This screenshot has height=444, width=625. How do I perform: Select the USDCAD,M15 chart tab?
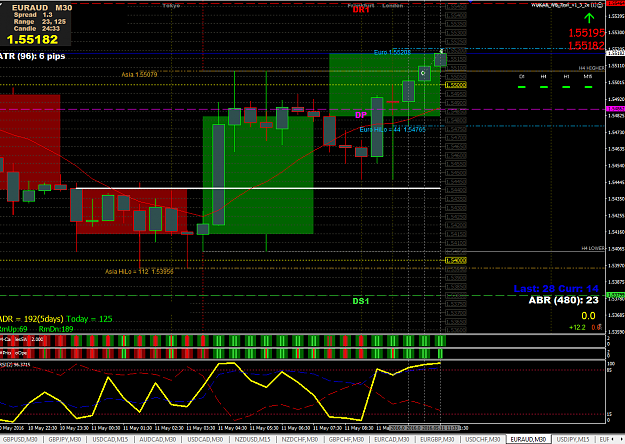(110, 439)
